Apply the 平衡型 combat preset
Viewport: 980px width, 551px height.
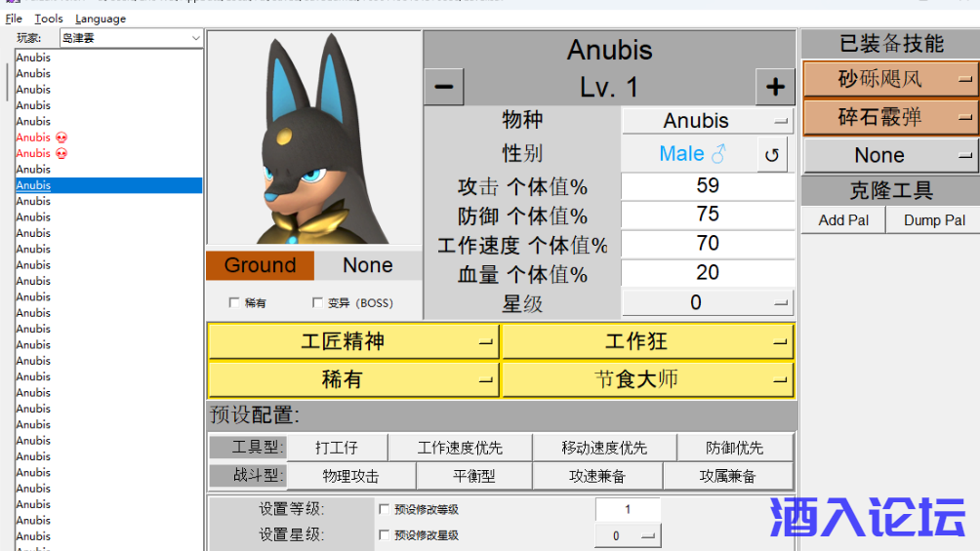[473, 476]
